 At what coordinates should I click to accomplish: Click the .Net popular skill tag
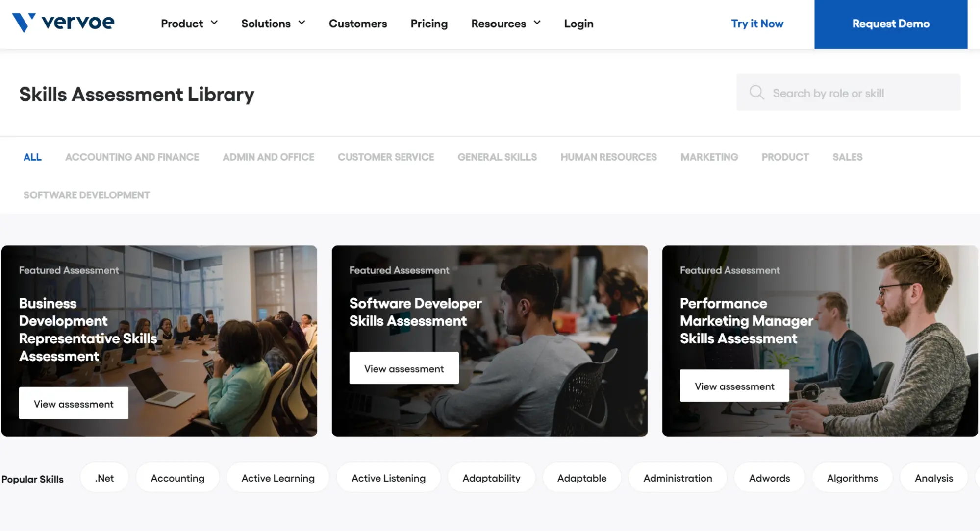coord(104,478)
